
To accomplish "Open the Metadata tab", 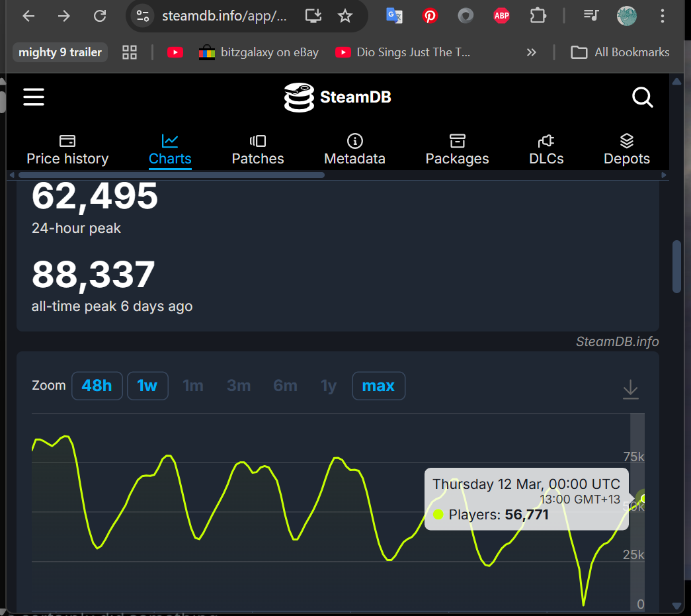I will (x=354, y=150).
